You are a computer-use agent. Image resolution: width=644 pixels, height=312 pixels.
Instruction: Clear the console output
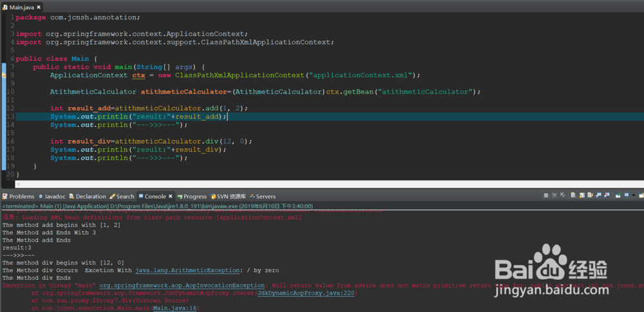[573, 195]
